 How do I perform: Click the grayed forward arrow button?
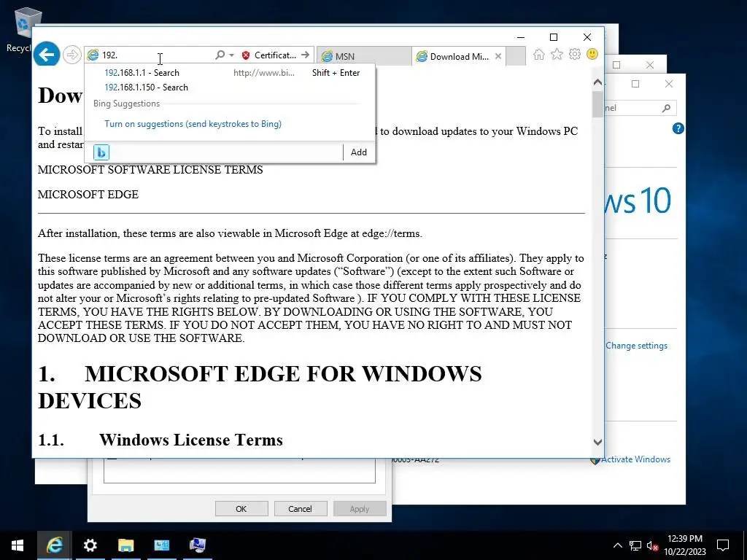click(x=72, y=55)
